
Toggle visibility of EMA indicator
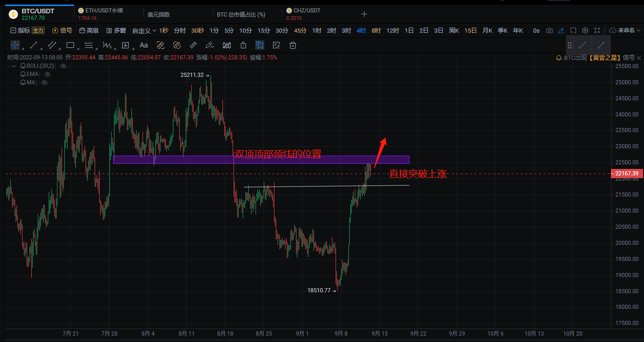point(47,74)
